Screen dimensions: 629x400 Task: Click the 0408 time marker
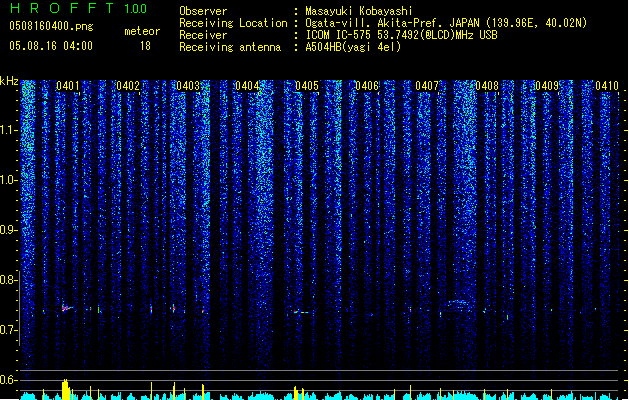487,85
